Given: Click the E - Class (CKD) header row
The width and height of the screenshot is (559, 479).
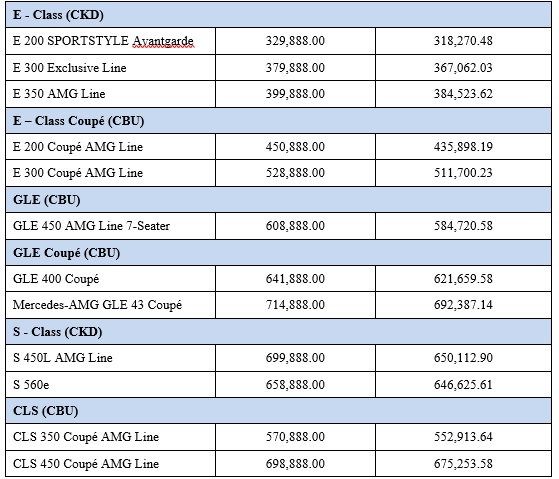Looking at the screenshot, I should pyautogui.click(x=278, y=15).
